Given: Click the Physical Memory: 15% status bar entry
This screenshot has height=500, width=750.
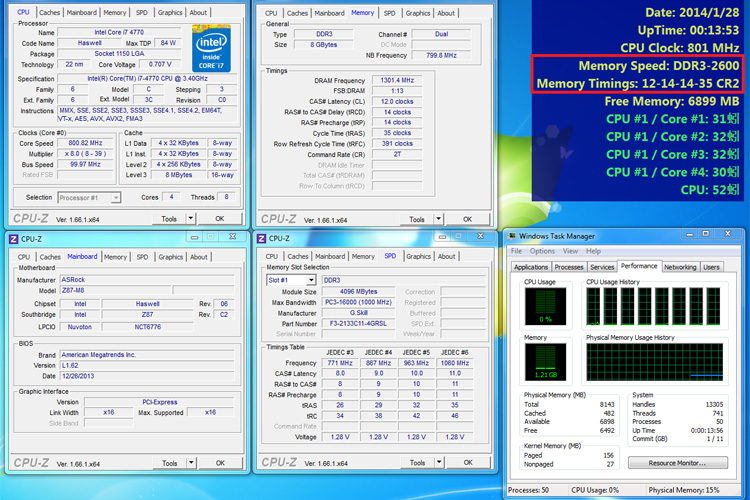Looking at the screenshot, I should pyautogui.click(x=684, y=490).
